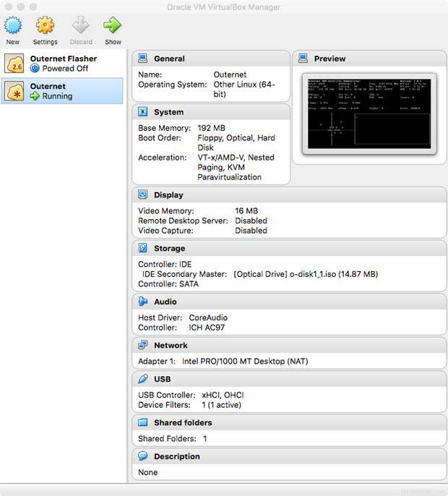Open the Display settings heading
The width and height of the screenshot is (448, 496).
click(168, 195)
